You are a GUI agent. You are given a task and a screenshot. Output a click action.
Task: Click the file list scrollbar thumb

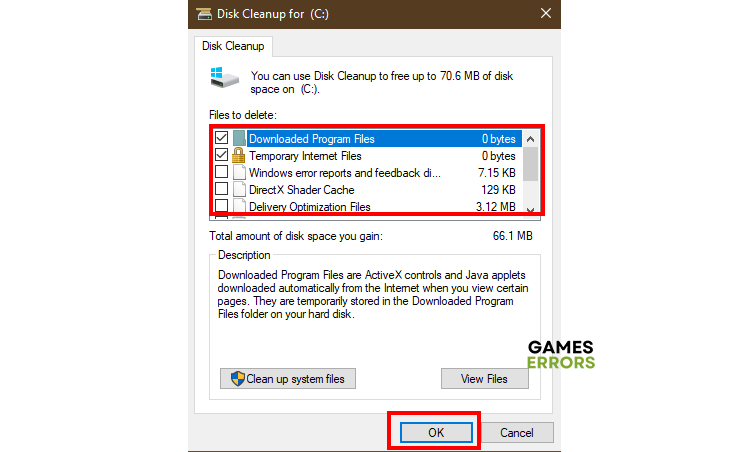530,164
